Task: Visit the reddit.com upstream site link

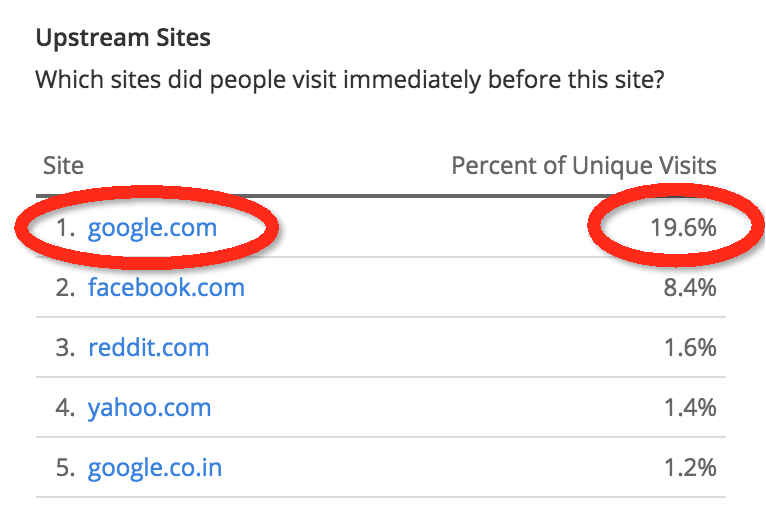Action: click(148, 348)
